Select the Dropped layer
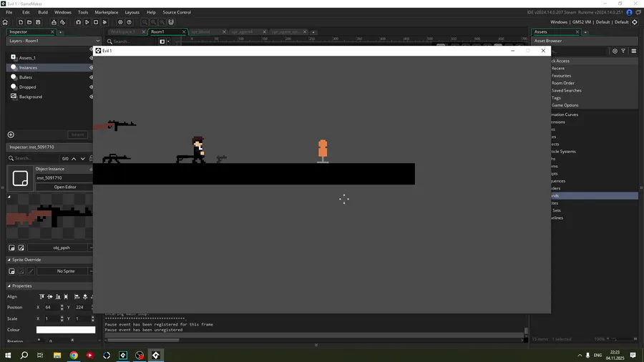This screenshot has height=362, width=644. coord(49,87)
